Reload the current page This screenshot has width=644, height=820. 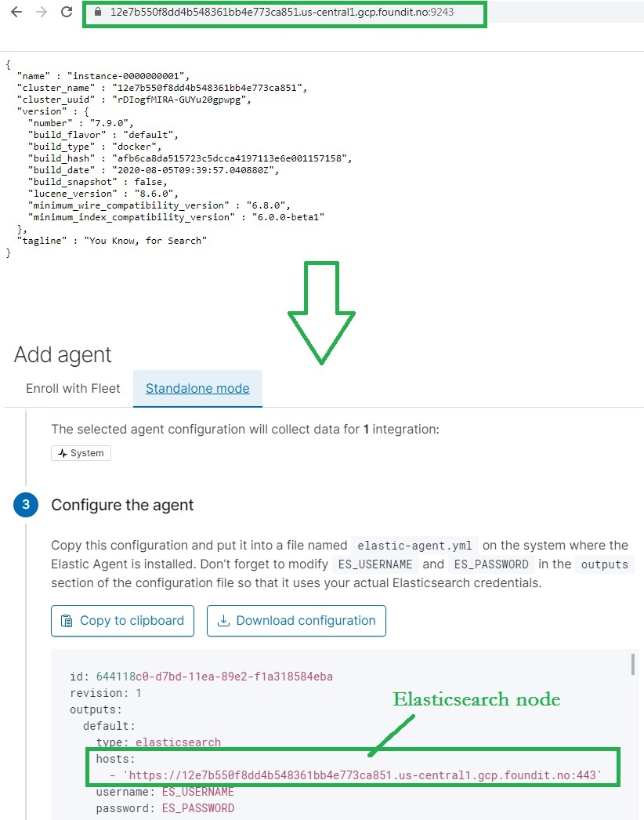coord(66,13)
